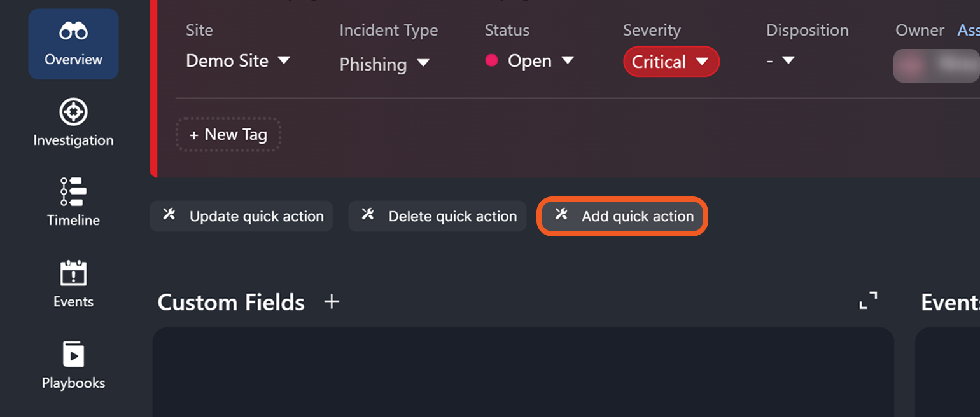Screen dimensions: 980x417
Task: Open the Playbooks sidebar icon
Action: 73,354
